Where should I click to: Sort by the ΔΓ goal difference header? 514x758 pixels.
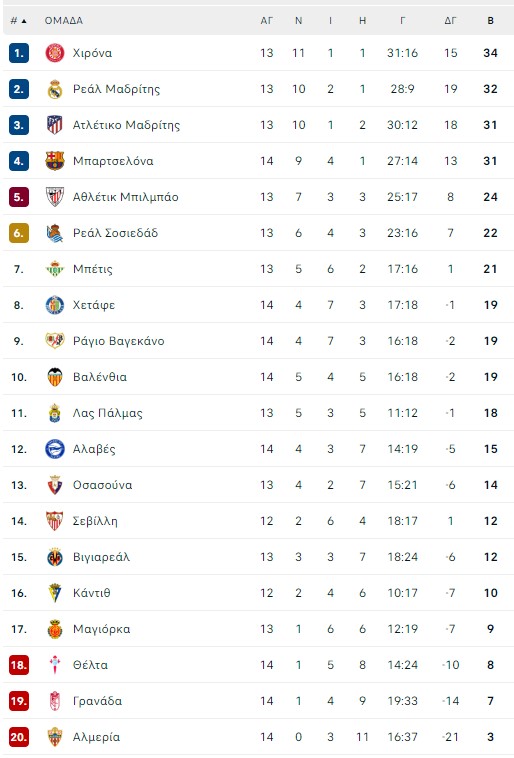click(450, 21)
